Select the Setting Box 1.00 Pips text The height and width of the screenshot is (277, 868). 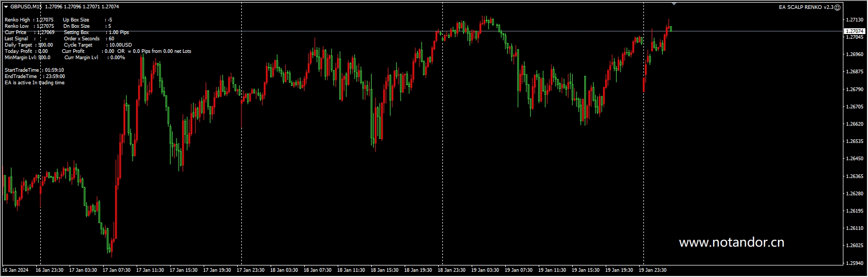click(96, 32)
